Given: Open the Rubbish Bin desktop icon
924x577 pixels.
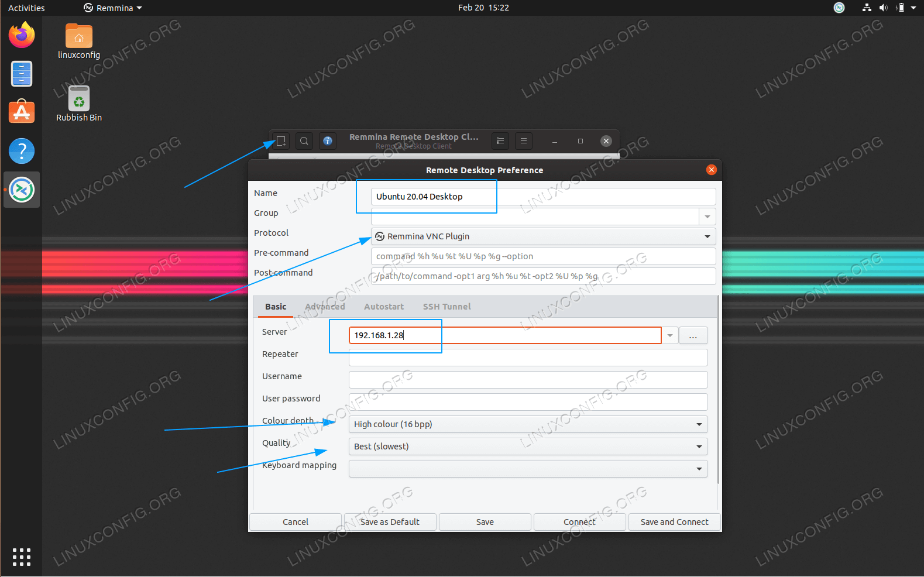Looking at the screenshot, I should [79, 104].
